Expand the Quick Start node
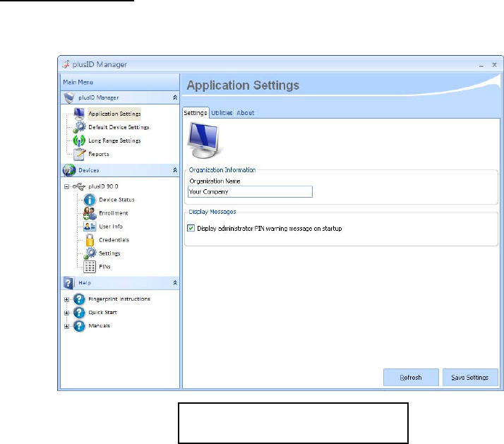 coord(66,313)
